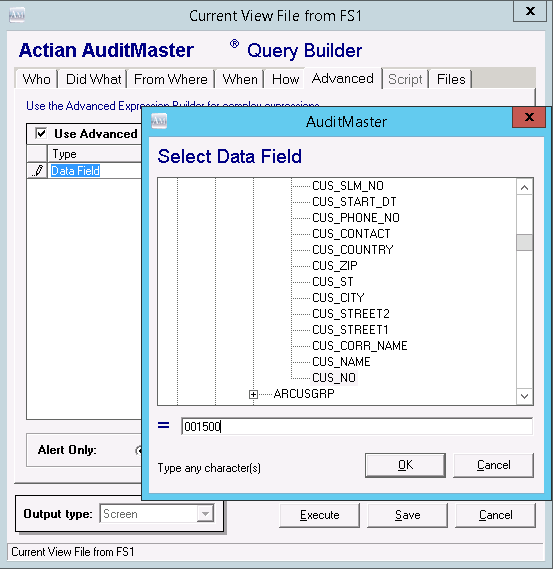Click the AuditMaster dialog title bar icon

click(159, 121)
